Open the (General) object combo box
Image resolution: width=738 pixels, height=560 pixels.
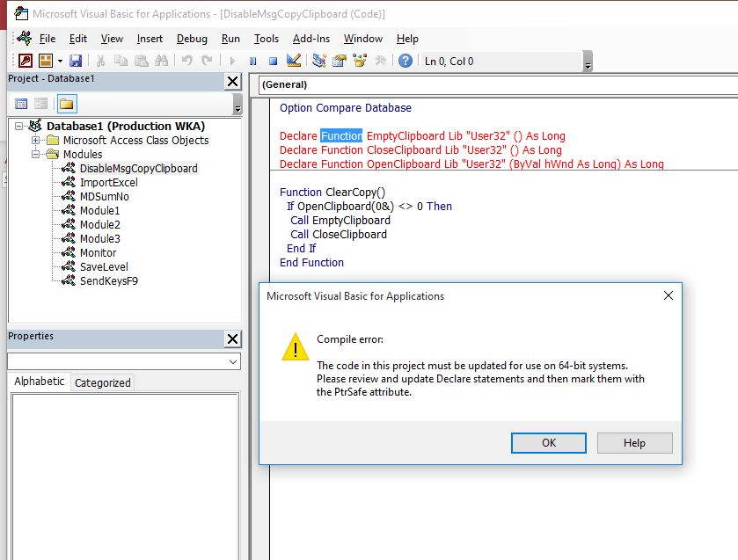click(498, 84)
